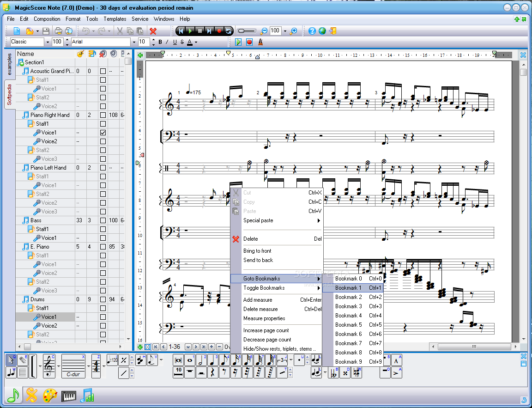Select the quarter note duration

213,360
